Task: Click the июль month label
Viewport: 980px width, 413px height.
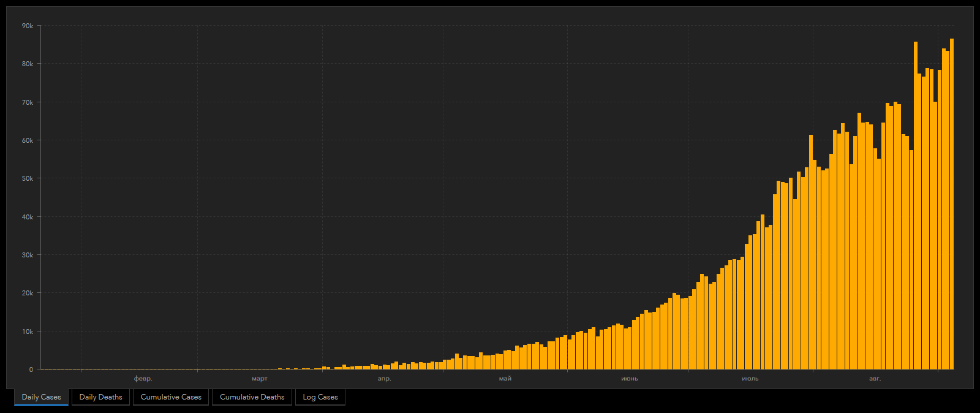Action: pos(750,379)
